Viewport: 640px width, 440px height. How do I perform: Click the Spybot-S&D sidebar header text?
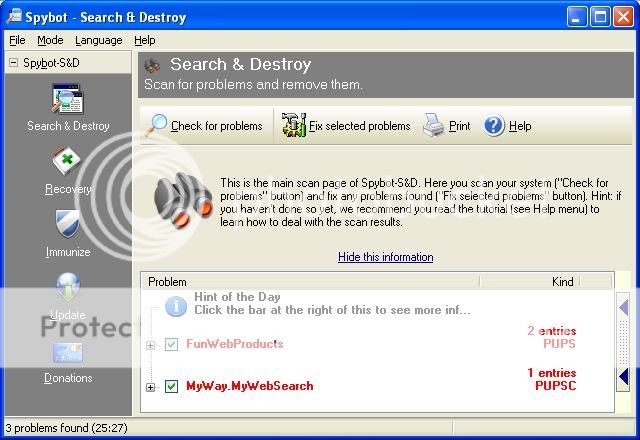(51, 63)
